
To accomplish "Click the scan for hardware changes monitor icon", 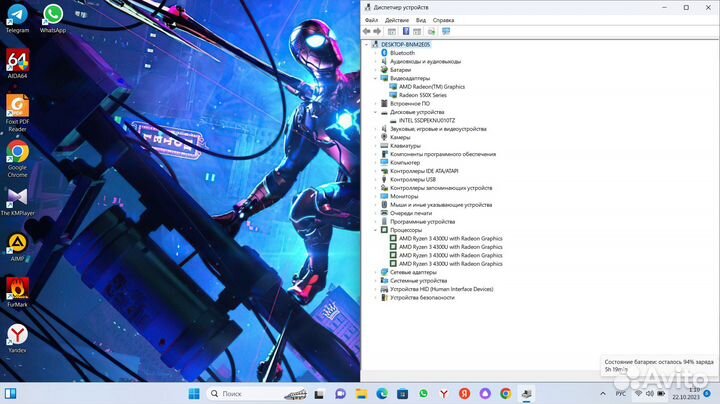I will [x=446, y=31].
